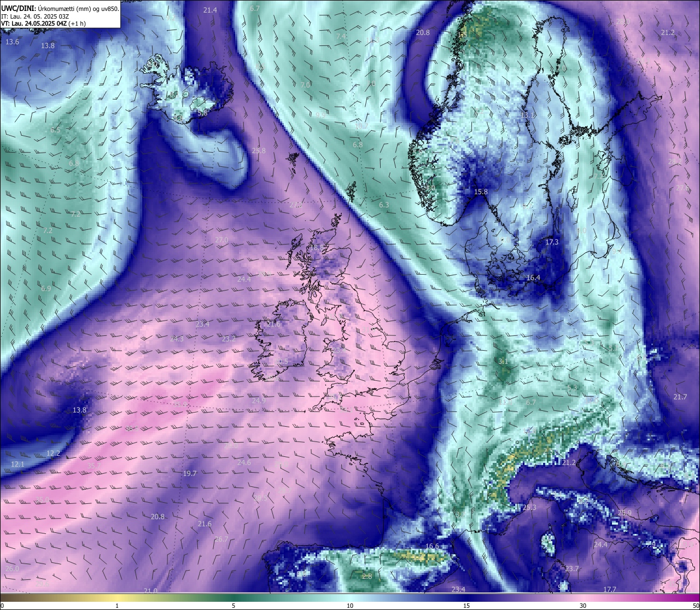Click the 24.3 value label

(177, 339)
